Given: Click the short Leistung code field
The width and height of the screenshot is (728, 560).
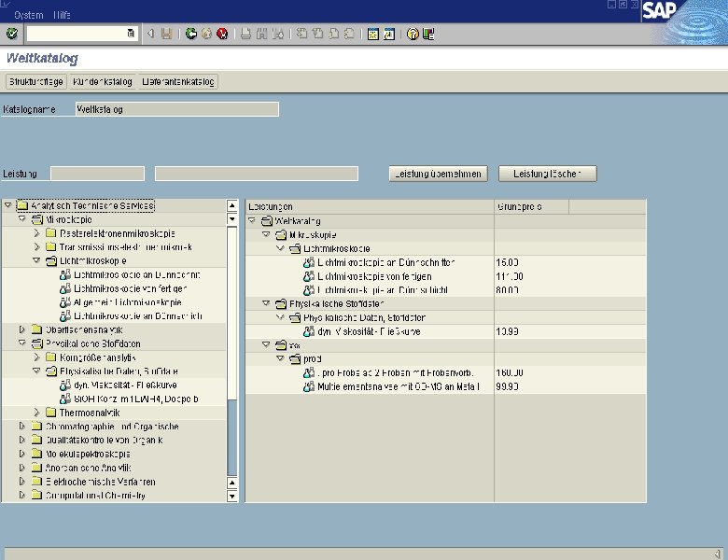Looking at the screenshot, I should point(97,174).
